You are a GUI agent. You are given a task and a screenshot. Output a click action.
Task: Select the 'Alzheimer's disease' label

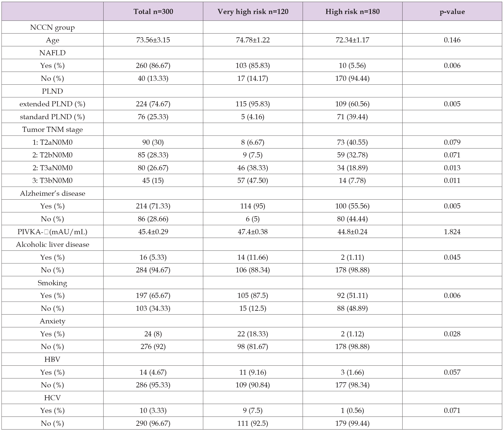coord(52,193)
